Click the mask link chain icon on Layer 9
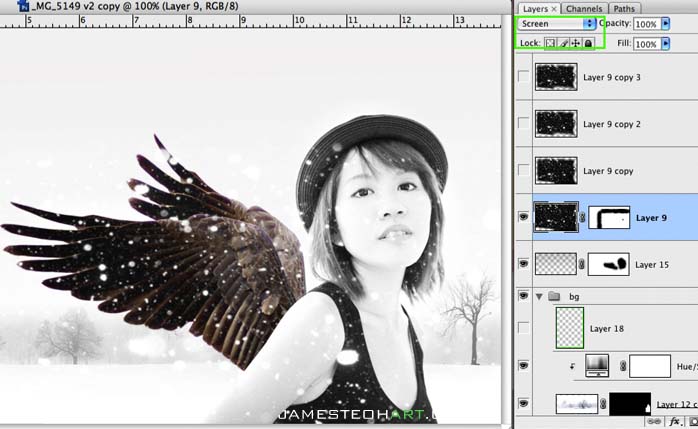Image resolution: width=698 pixels, height=429 pixels. [582, 218]
